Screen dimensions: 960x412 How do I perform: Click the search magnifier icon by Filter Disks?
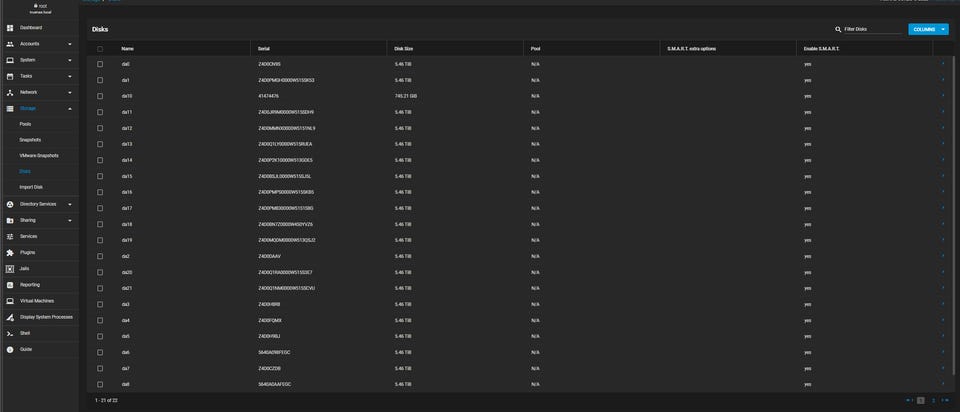tap(838, 29)
